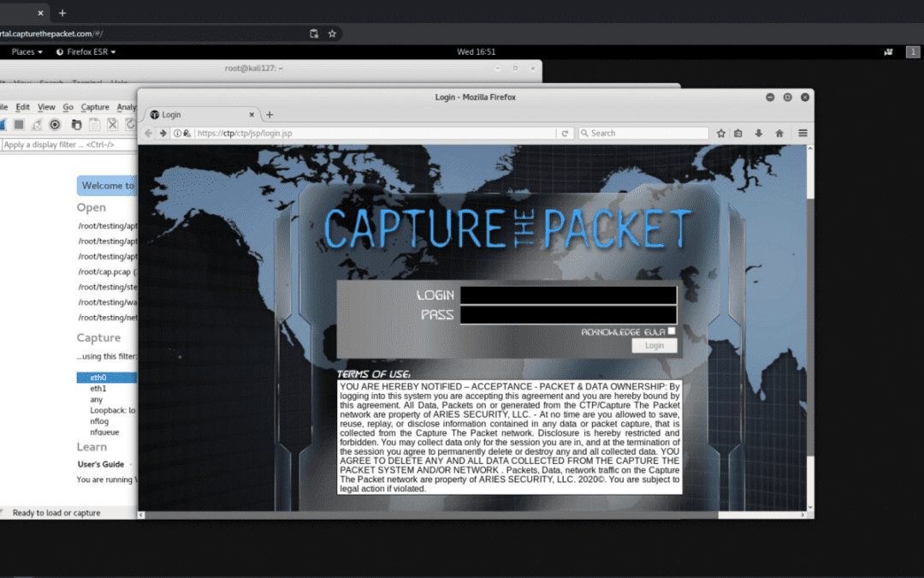Open the Firefox downloads arrow
Image resolution: width=924 pixels, height=578 pixels.
(x=758, y=133)
